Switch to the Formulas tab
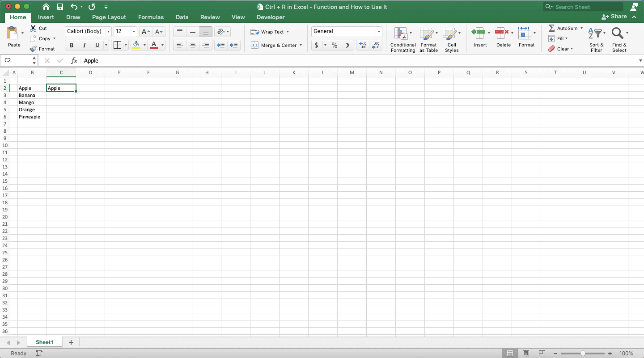 tap(151, 17)
